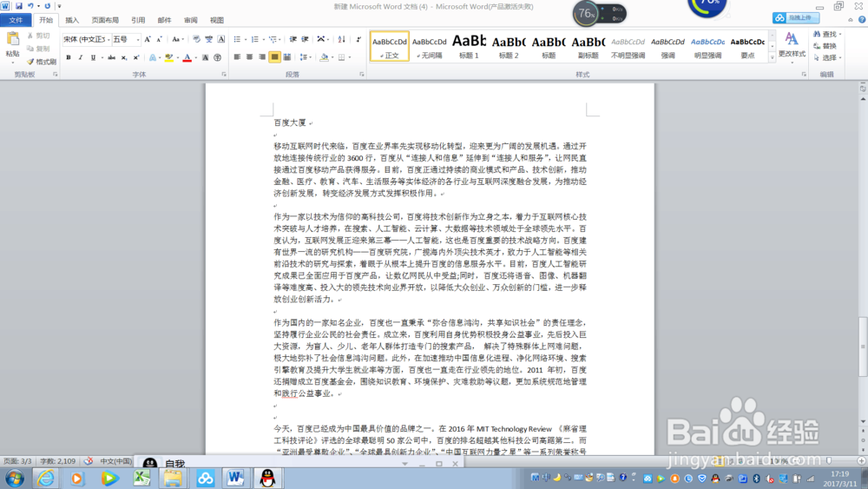Image resolution: width=868 pixels, height=489 pixels.
Task: Switch to the 视图 (View) tab
Action: pyautogui.click(x=217, y=20)
